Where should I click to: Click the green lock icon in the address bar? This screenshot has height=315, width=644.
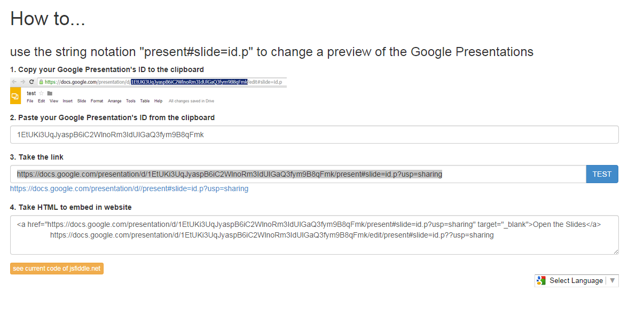coord(41,82)
